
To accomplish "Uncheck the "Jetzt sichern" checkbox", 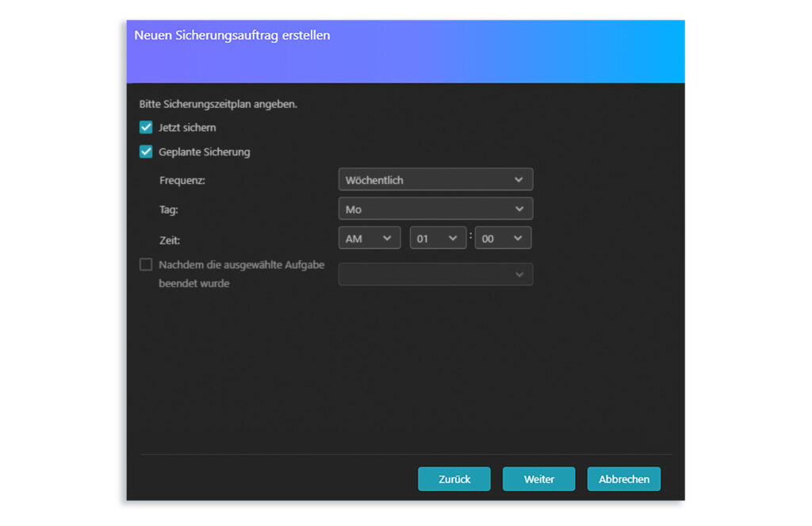I will point(146,127).
